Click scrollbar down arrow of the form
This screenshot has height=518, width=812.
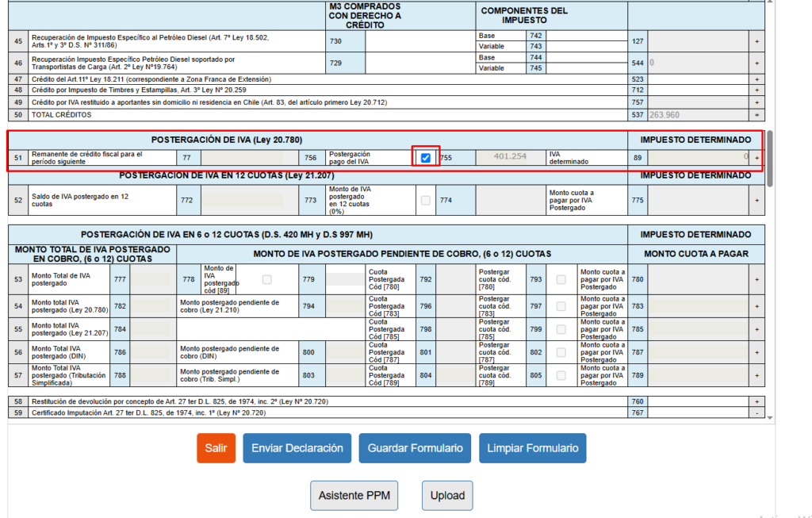click(x=770, y=417)
